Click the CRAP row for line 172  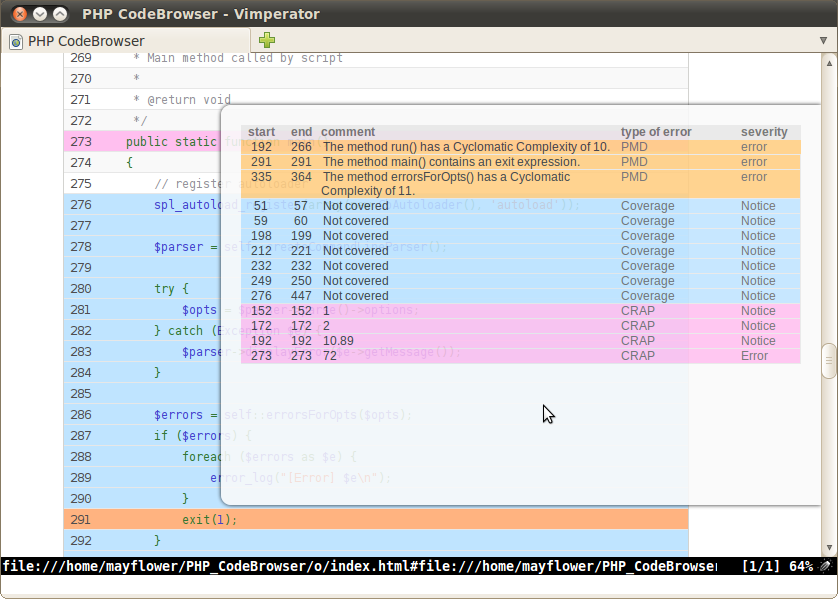click(x=521, y=325)
